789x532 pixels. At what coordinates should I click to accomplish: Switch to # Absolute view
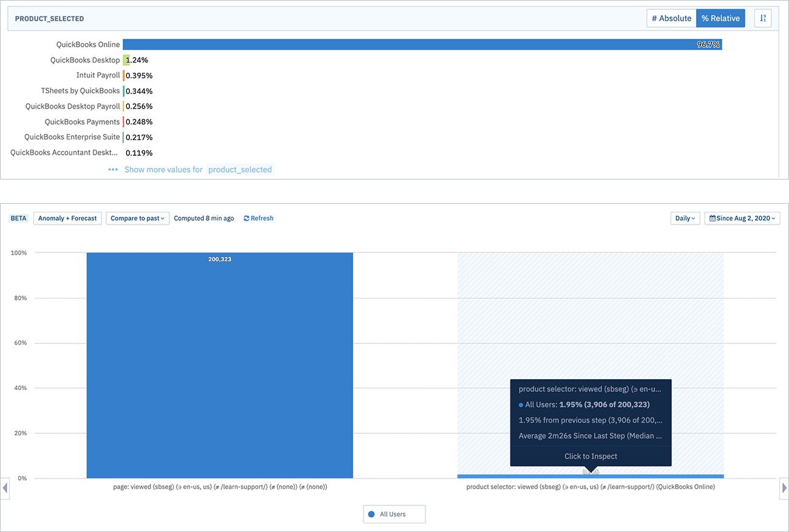click(x=671, y=18)
